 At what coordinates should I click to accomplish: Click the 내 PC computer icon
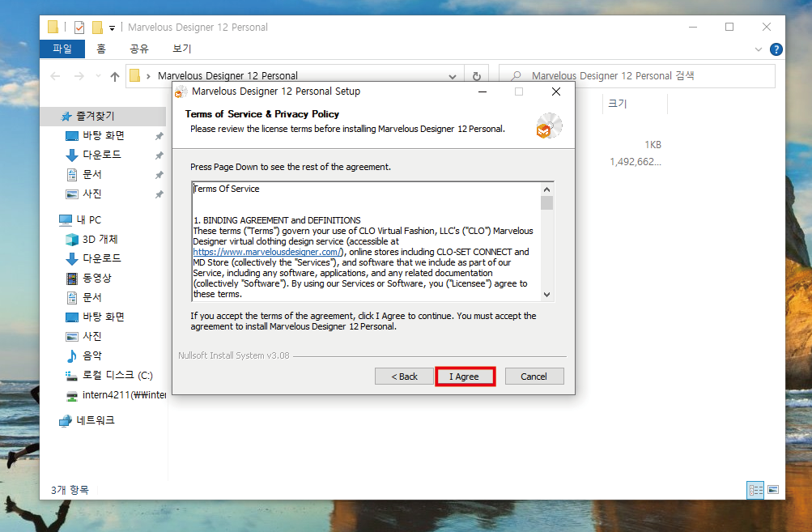click(66, 220)
